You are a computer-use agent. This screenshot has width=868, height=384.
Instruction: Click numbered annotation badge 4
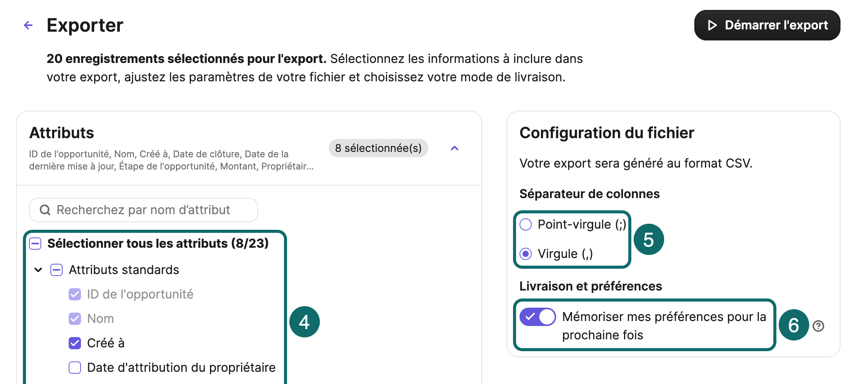coord(304,322)
